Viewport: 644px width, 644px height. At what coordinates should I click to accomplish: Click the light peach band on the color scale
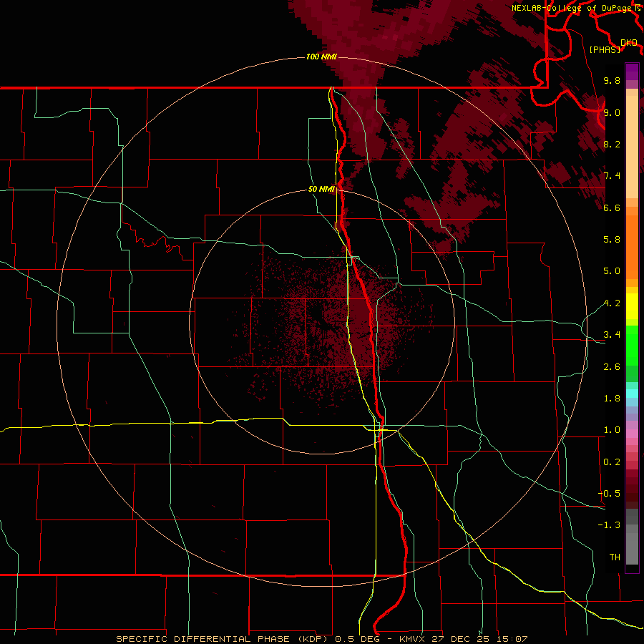(632, 147)
